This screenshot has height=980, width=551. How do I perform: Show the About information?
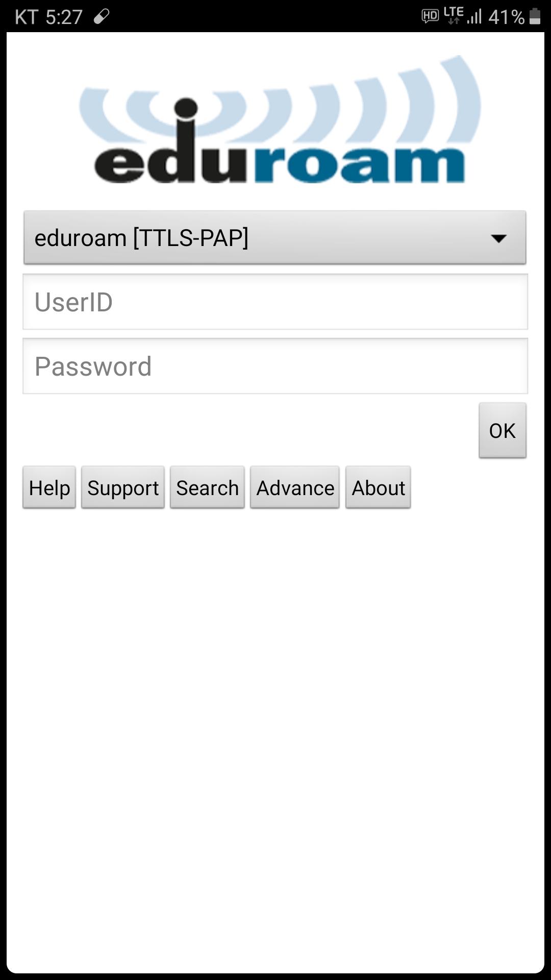pos(378,487)
